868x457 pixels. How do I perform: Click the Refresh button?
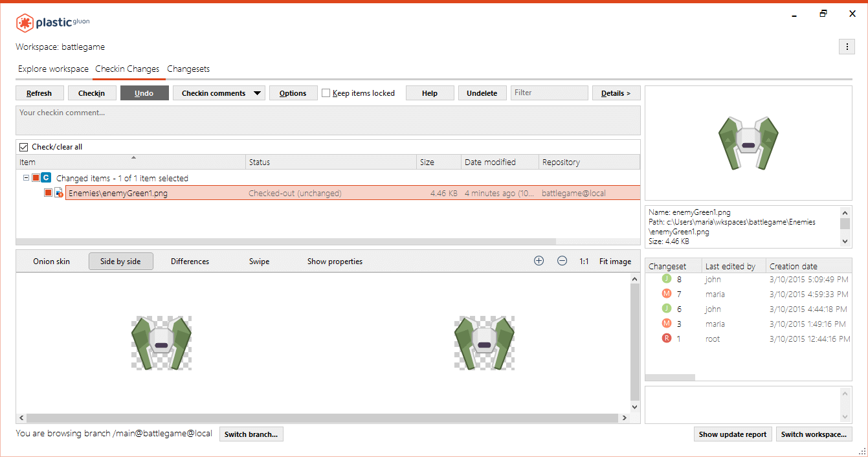(x=39, y=93)
